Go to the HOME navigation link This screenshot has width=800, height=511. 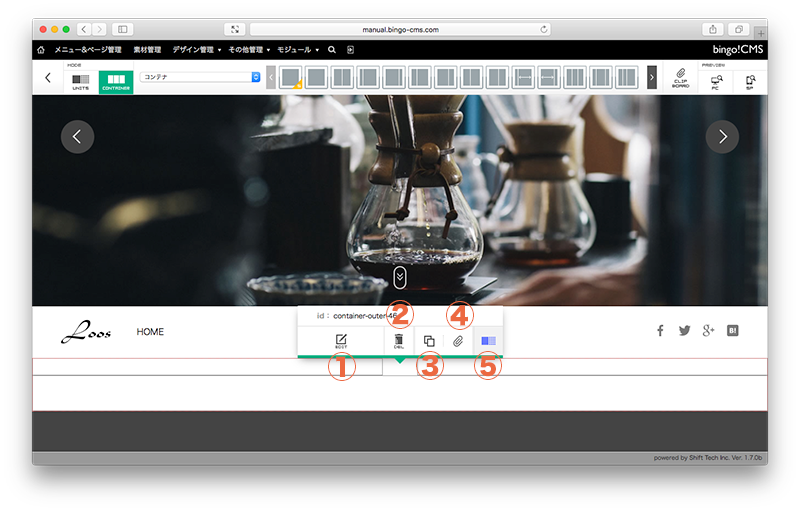pos(150,332)
